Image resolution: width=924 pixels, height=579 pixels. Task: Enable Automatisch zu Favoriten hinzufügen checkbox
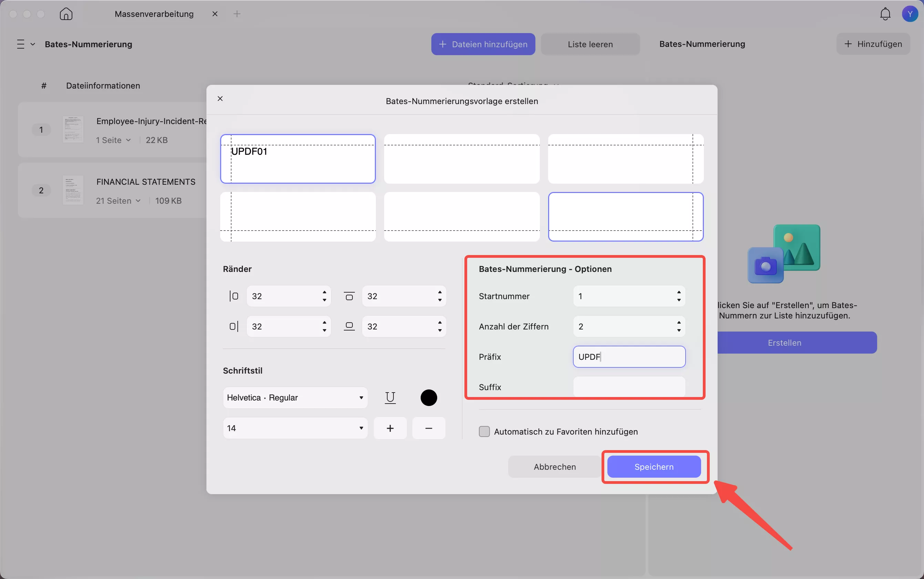[484, 431]
